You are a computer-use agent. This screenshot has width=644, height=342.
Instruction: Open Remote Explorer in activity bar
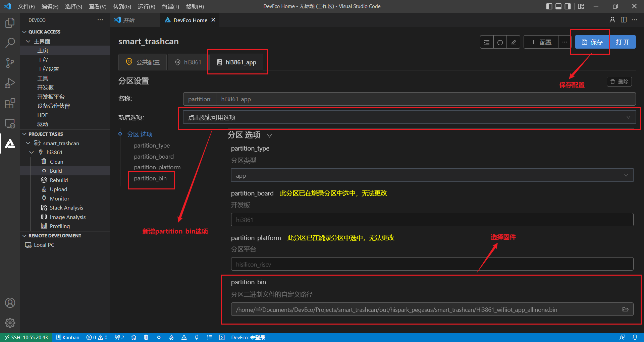10,123
